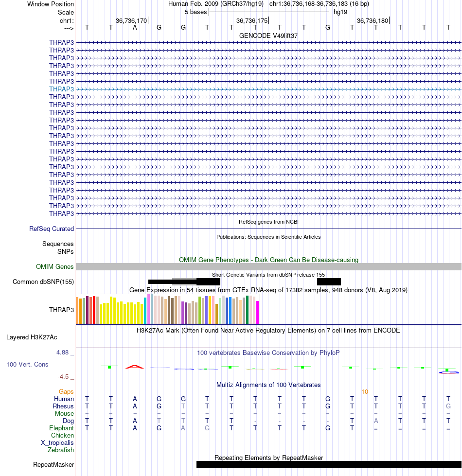
Task: Select the dbSNP variant block below 36,736,178
Action: click(329, 282)
